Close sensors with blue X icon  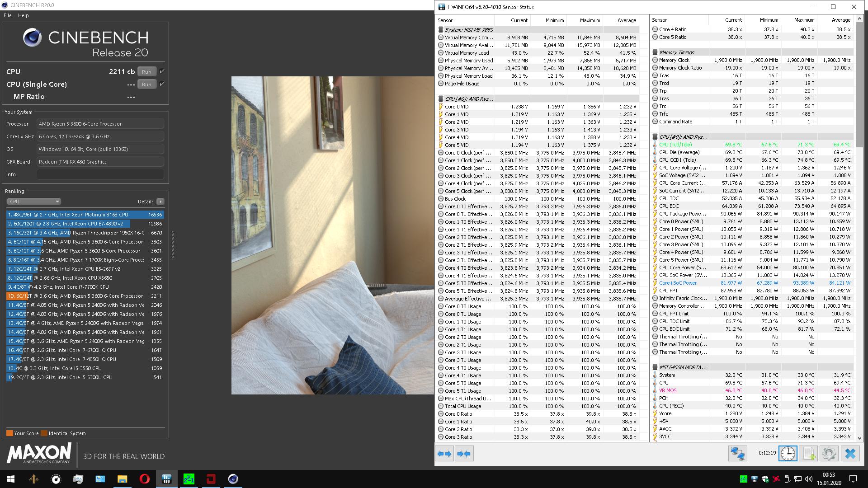click(850, 454)
